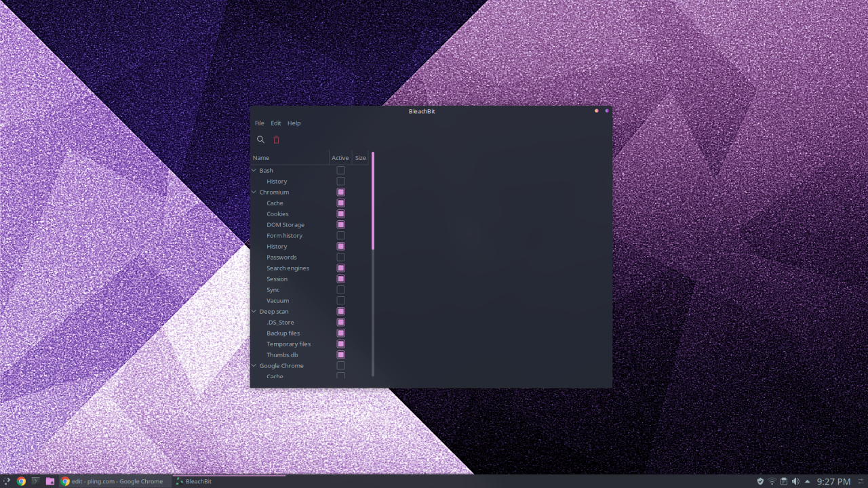The image size is (868, 488).
Task: Uncheck the Chromium group checkbox
Action: tap(340, 192)
